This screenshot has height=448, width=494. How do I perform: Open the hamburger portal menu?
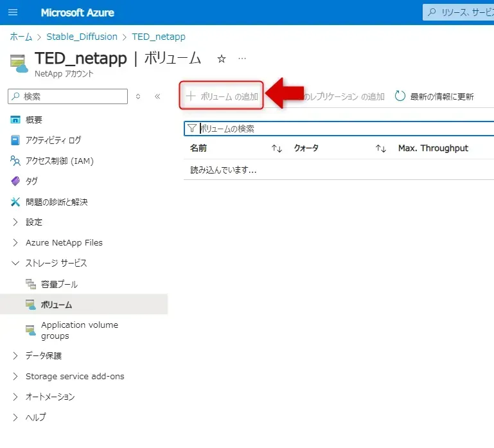pyautogui.click(x=13, y=12)
